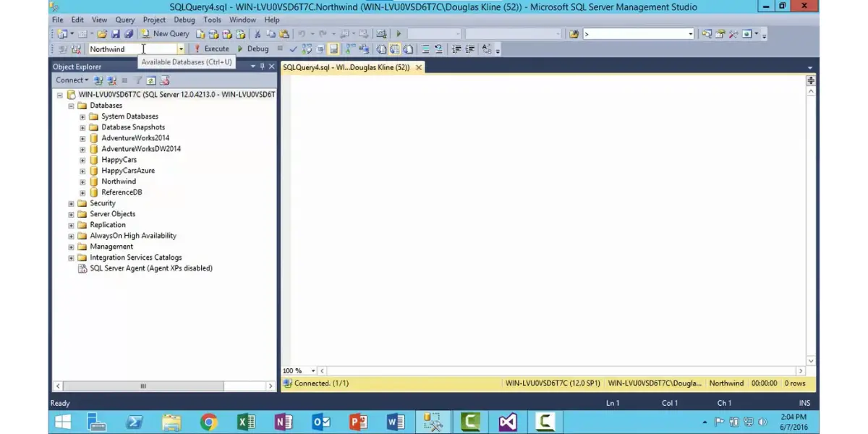Click the Disconnect icon in Object Explorer

(111, 80)
